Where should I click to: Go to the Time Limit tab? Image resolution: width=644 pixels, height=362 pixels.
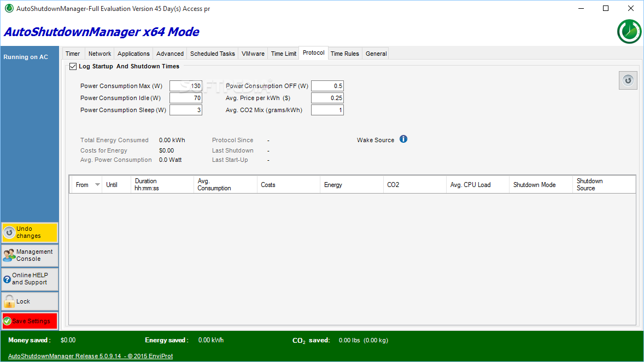coord(284,54)
